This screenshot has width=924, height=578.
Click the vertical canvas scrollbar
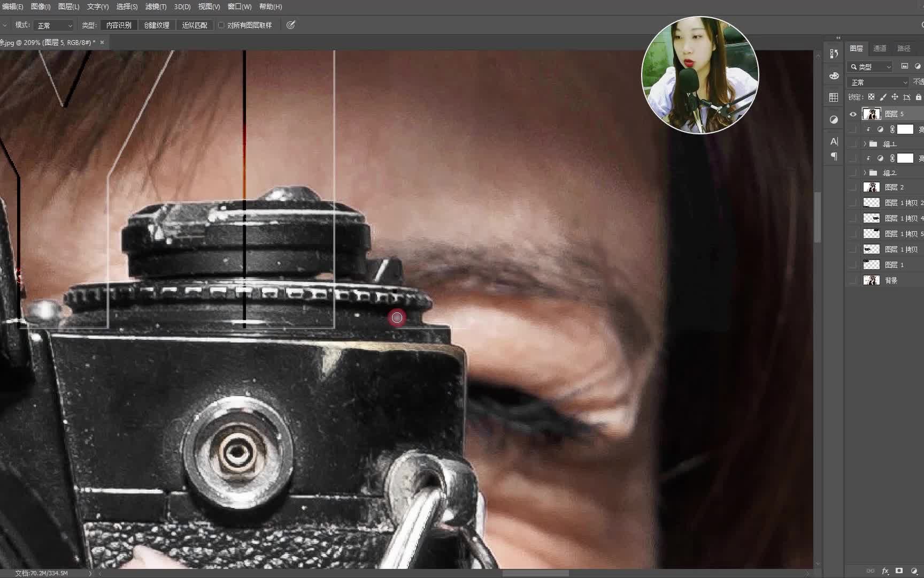click(817, 217)
